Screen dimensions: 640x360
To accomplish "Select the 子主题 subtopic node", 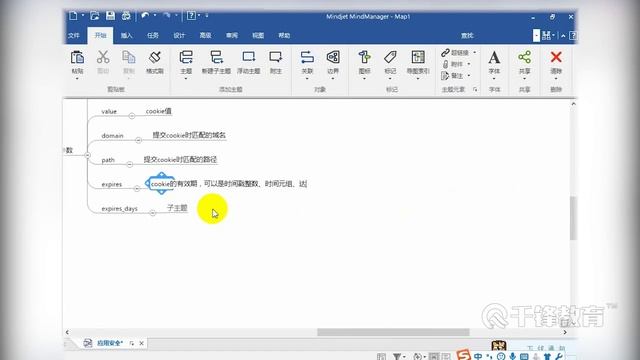I will point(177,208).
